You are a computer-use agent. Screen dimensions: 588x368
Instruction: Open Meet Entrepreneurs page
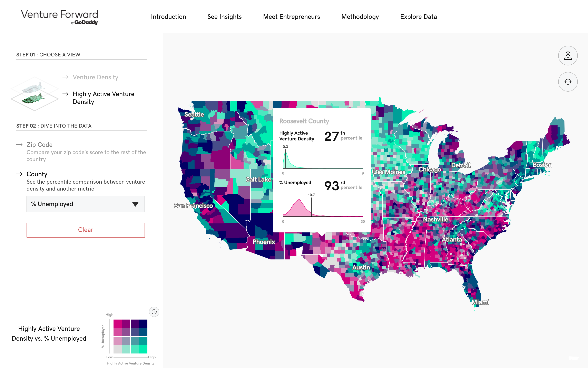(291, 17)
